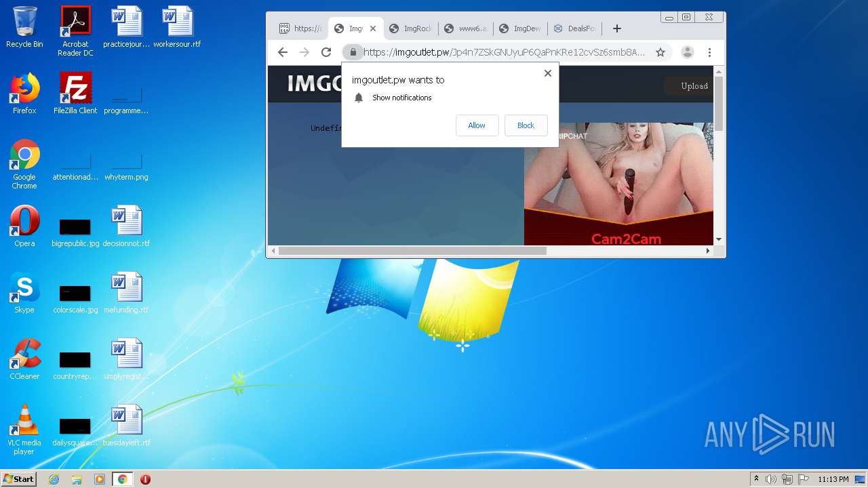Show hidden system tray icons
The image size is (868, 488).
tap(756, 479)
